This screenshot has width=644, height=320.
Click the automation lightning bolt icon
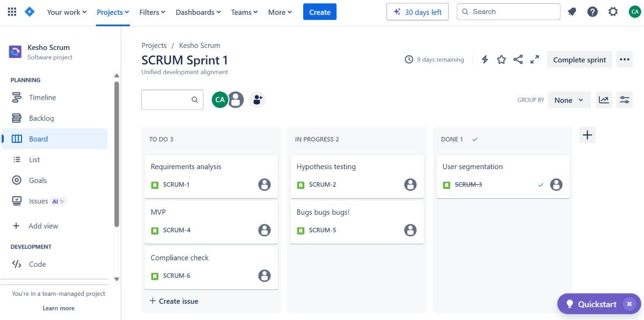pyautogui.click(x=485, y=60)
